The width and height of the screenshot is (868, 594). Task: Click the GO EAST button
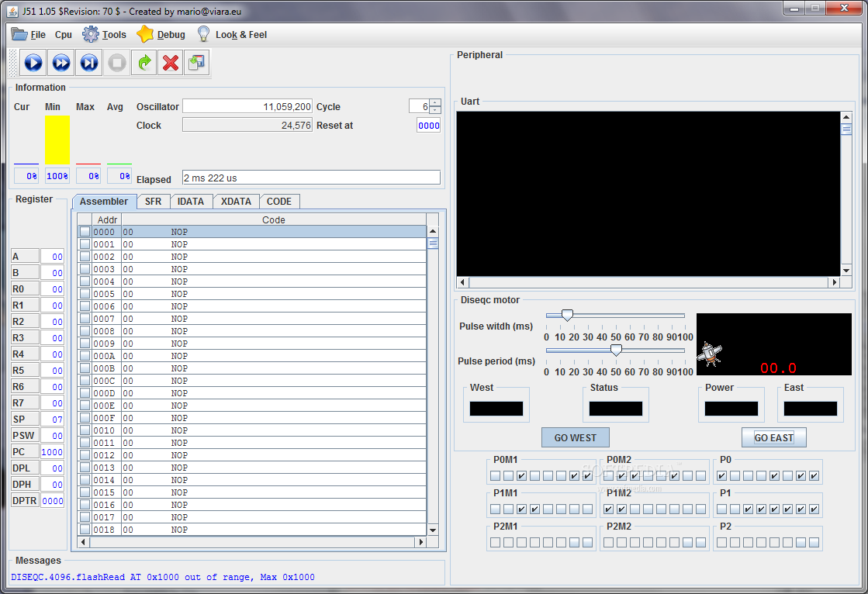click(x=774, y=437)
